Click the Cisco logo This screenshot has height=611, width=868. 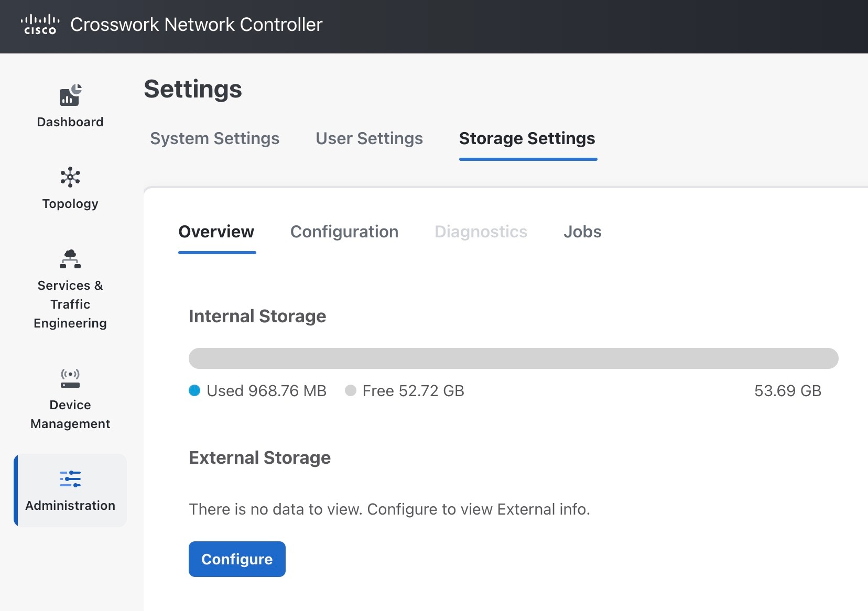(40, 24)
